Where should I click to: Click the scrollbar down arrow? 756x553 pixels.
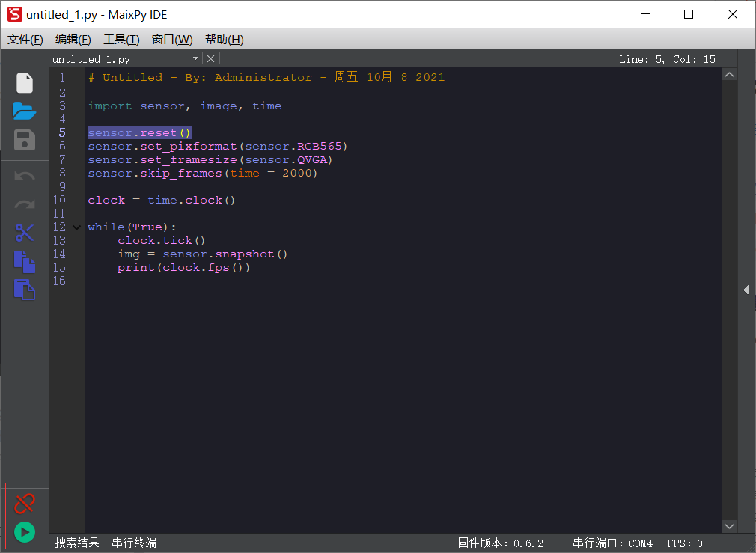click(x=730, y=526)
